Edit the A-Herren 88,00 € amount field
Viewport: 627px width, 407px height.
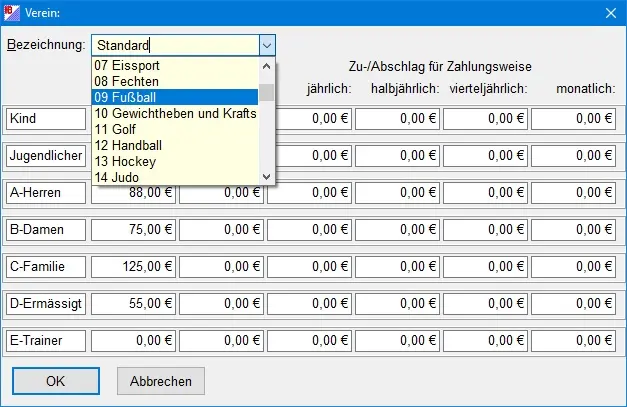[x=133, y=193]
